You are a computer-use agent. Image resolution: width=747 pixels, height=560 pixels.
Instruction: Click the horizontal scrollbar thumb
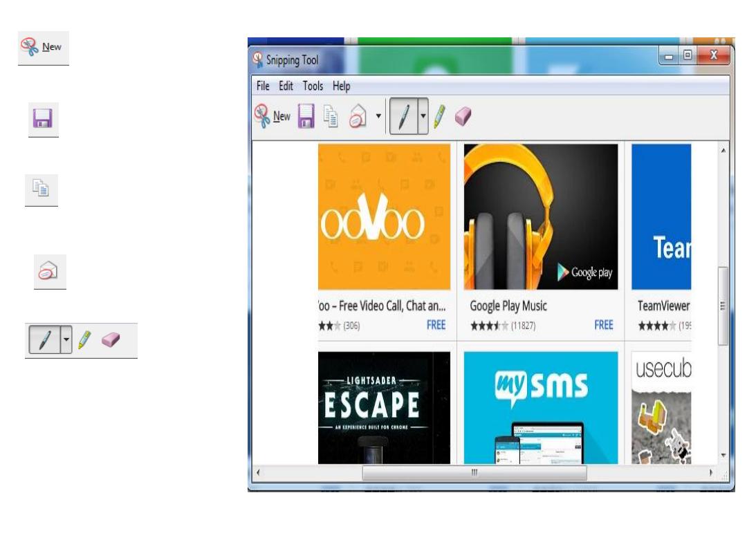point(474,472)
